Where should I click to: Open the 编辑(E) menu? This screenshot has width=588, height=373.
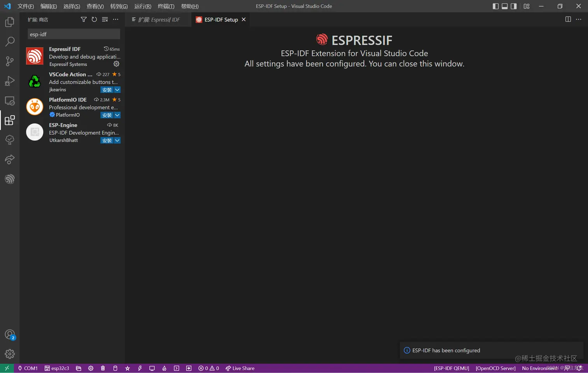coord(49,6)
